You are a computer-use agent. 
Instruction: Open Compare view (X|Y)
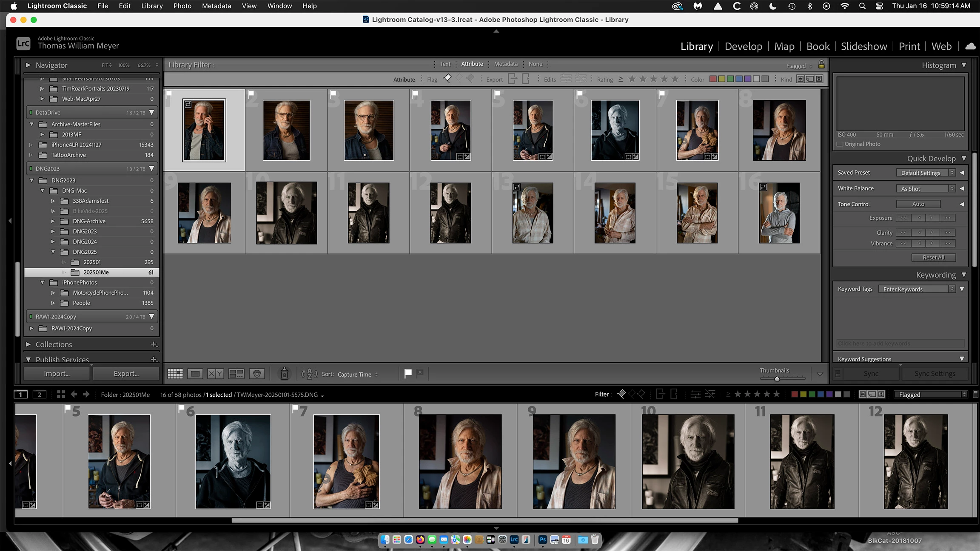pos(215,374)
